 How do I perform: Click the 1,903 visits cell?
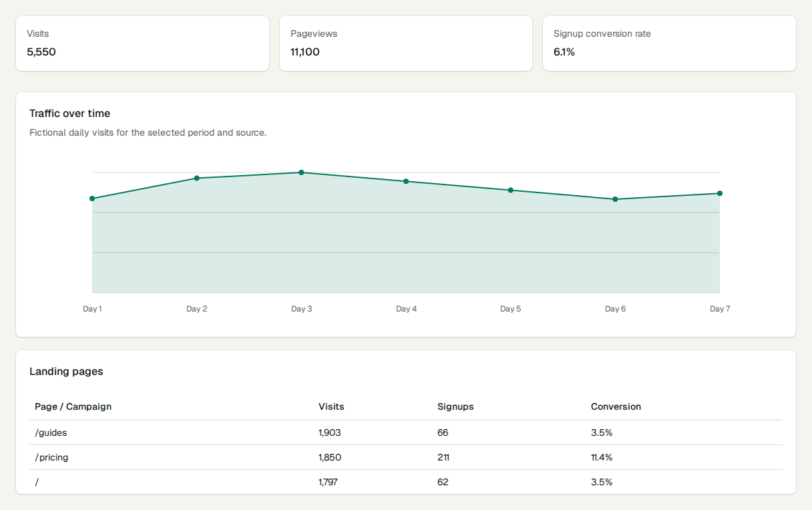pyautogui.click(x=330, y=432)
